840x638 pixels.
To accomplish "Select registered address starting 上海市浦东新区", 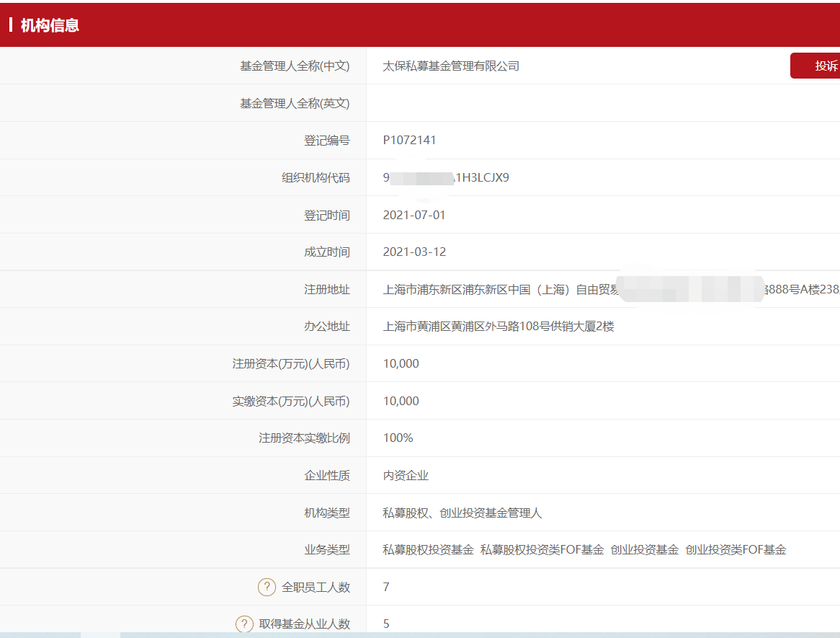I will pyautogui.click(x=611, y=290).
